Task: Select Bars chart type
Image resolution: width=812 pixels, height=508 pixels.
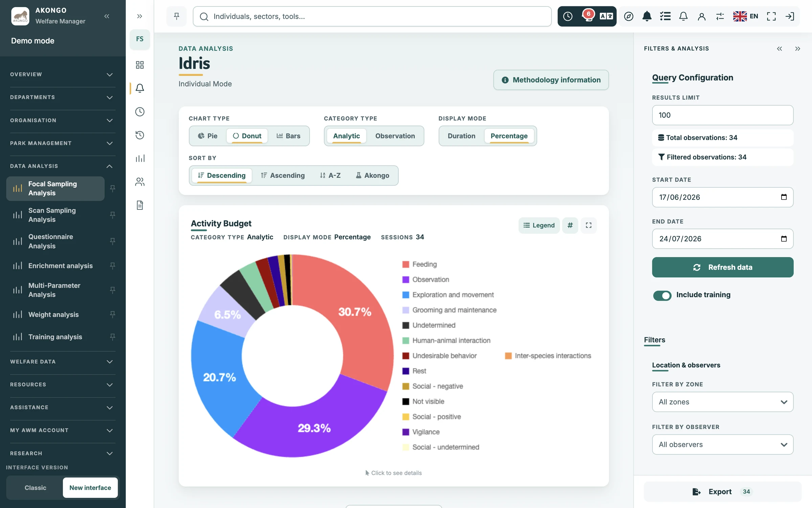Action: 288,136
